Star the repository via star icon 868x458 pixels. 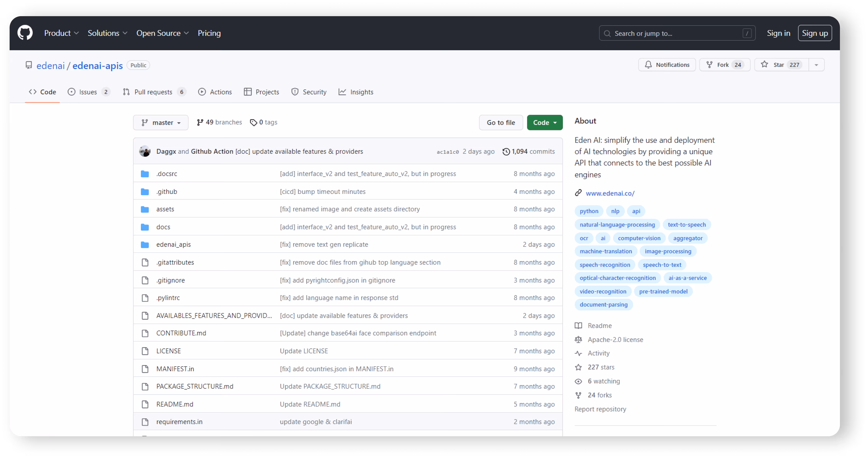click(764, 64)
